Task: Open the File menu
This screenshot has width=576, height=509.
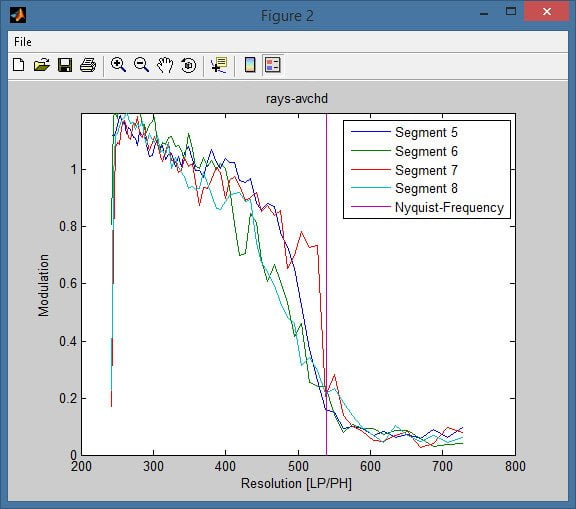Action: 23,41
